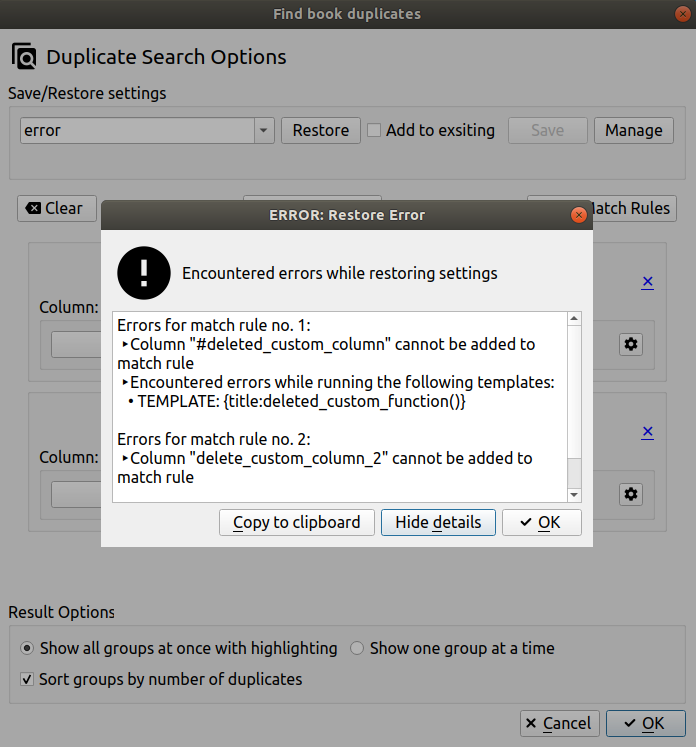Click the exclamation error icon in dialog
Image resolution: width=696 pixels, height=747 pixels.
(x=144, y=273)
